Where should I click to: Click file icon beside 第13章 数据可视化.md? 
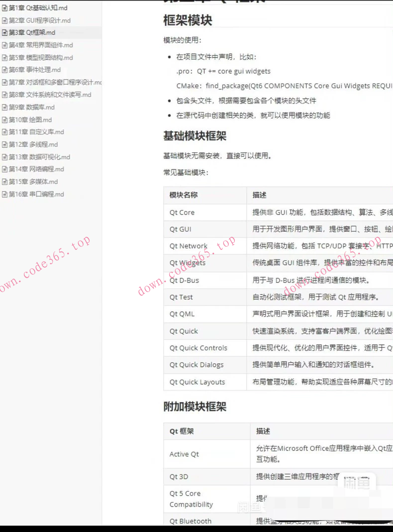tap(5, 157)
